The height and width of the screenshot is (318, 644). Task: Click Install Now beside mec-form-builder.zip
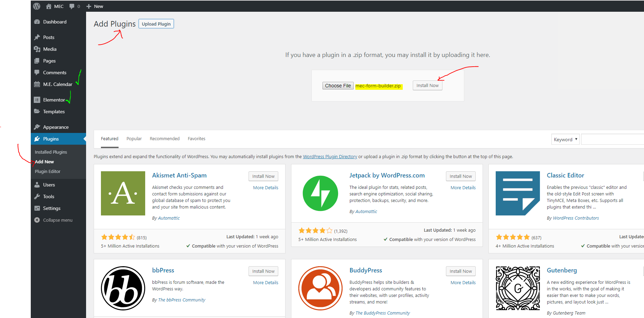click(x=427, y=85)
